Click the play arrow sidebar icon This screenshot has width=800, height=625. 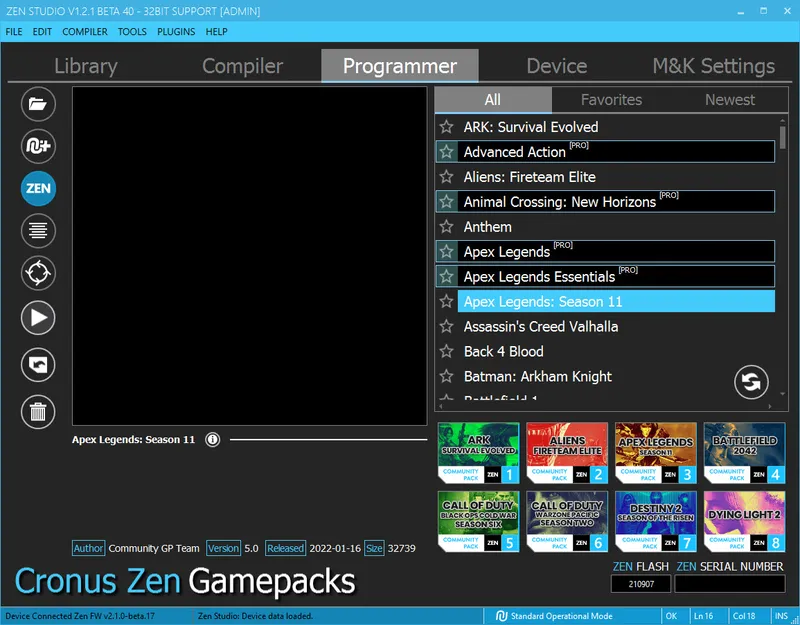pos(38,319)
